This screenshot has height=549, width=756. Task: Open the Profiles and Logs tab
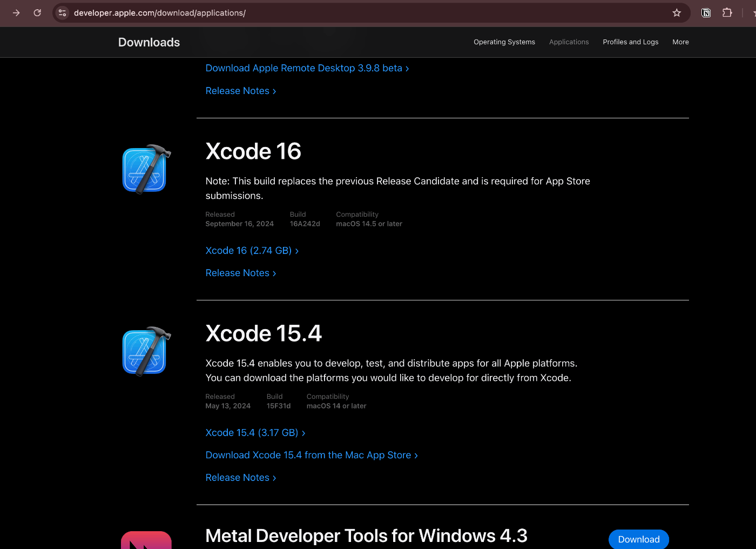tap(631, 42)
